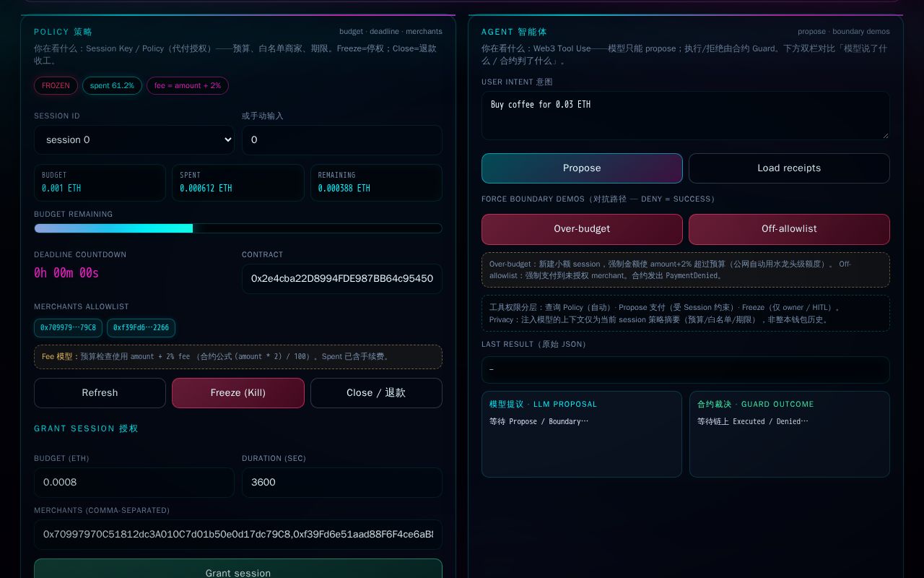Click the Propose button
Viewport: 924px width, 578px height.
(x=582, y=168)
